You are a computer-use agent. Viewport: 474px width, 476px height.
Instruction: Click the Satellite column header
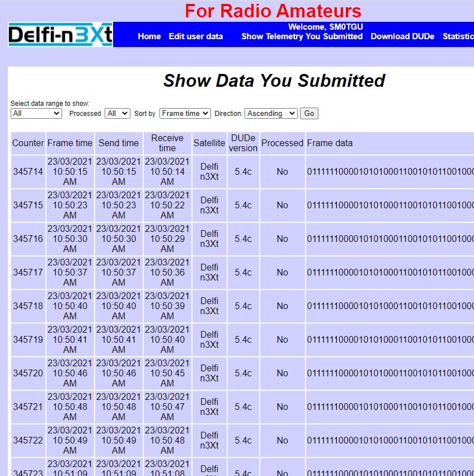209,143
